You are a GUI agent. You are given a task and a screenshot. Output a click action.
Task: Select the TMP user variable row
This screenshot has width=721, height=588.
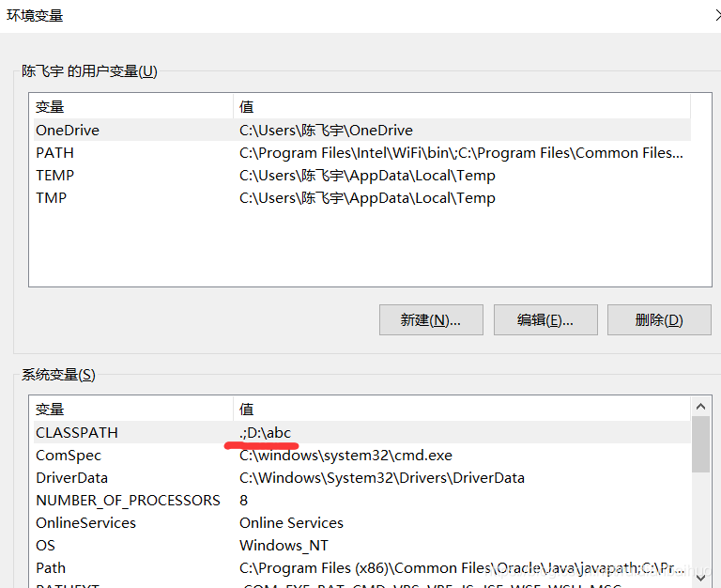click(x=361, y=198)
